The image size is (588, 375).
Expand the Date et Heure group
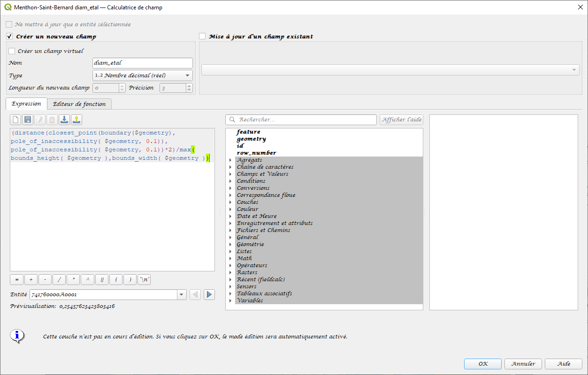click(x=230, y=217)
